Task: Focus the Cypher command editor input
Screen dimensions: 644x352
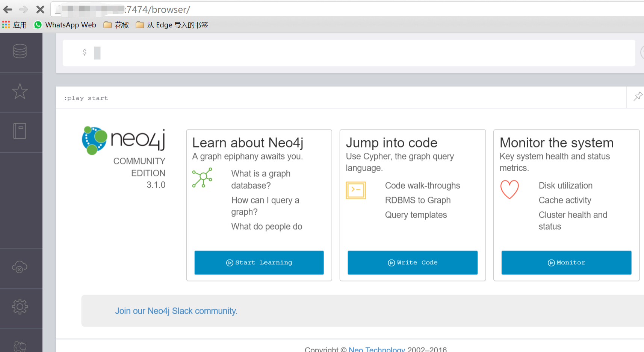Action: coord(349,53)
